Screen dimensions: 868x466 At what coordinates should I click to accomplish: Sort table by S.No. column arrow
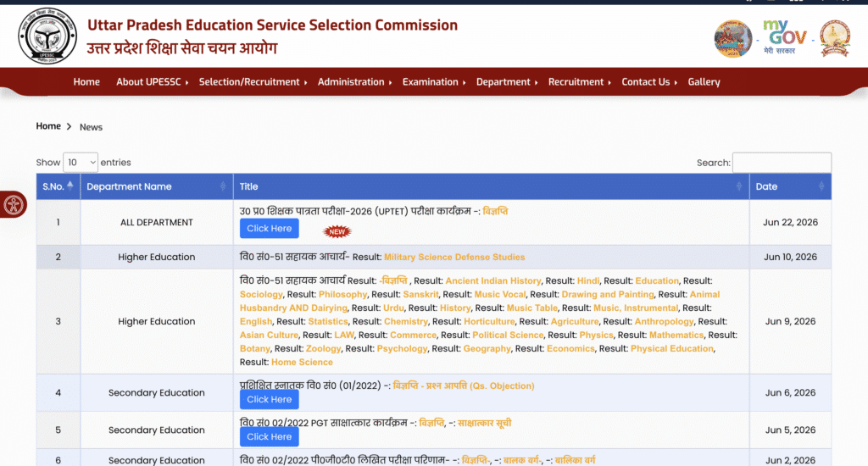[x=70, y=186]
